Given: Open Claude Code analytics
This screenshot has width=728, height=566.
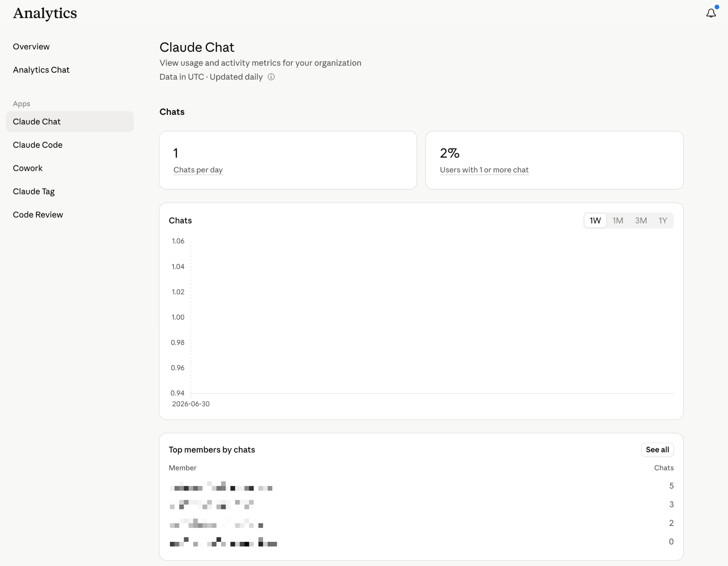Looking at the screenshot, I should coord(38,145).
